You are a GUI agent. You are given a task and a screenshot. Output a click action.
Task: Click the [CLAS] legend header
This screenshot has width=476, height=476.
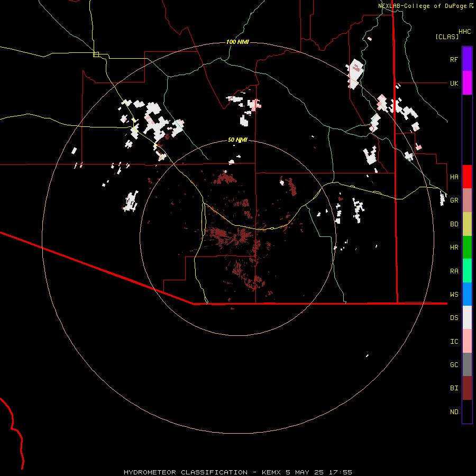[447, 37]
